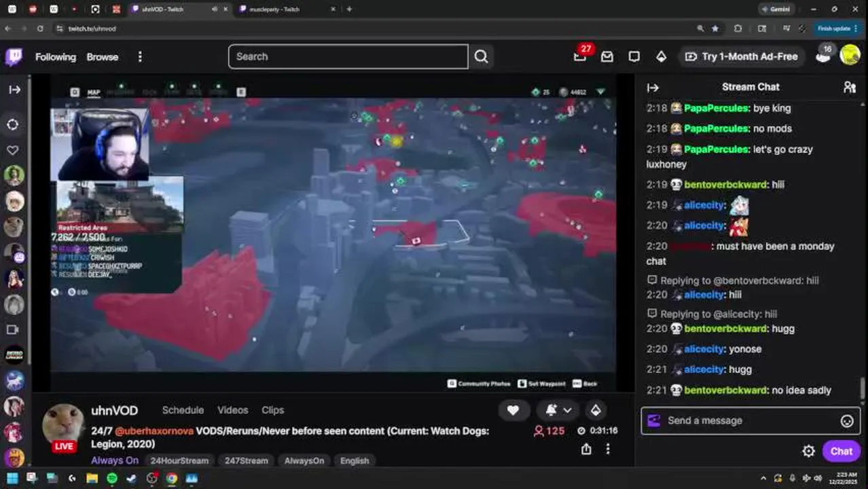Switch to the Schedule tab

183,410
